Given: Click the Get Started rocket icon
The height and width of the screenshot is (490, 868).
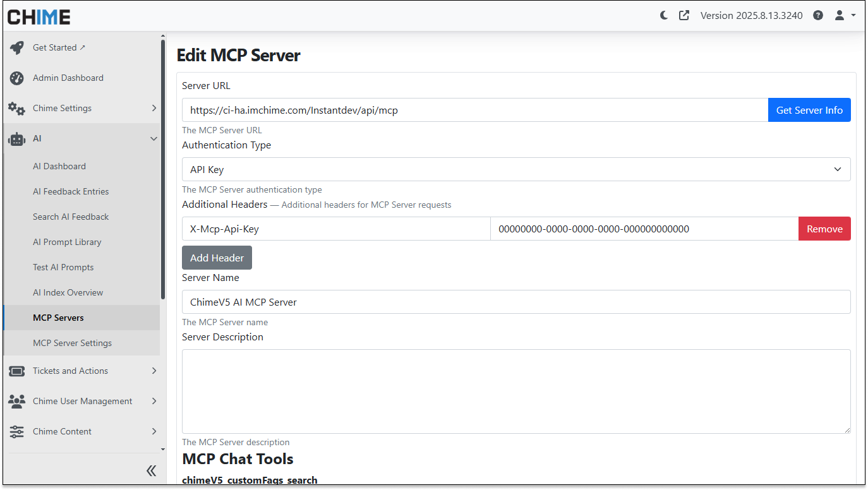Looking at the screenshot, I should point(17,47).
